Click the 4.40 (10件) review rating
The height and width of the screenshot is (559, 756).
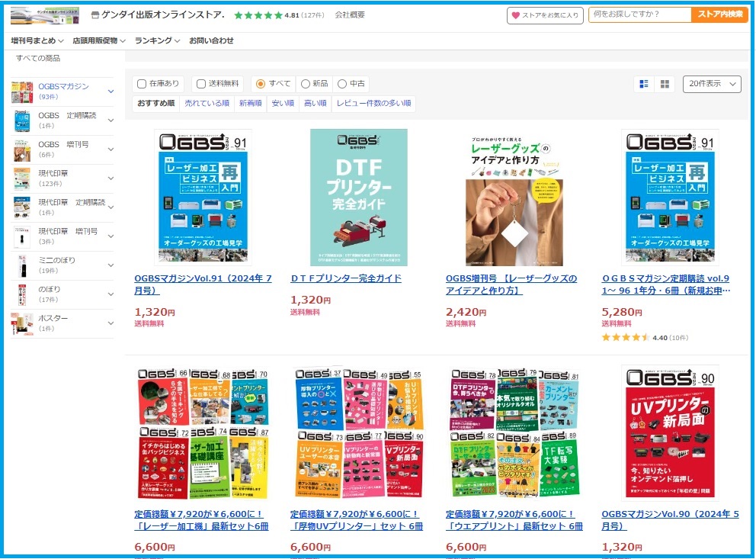645,338
